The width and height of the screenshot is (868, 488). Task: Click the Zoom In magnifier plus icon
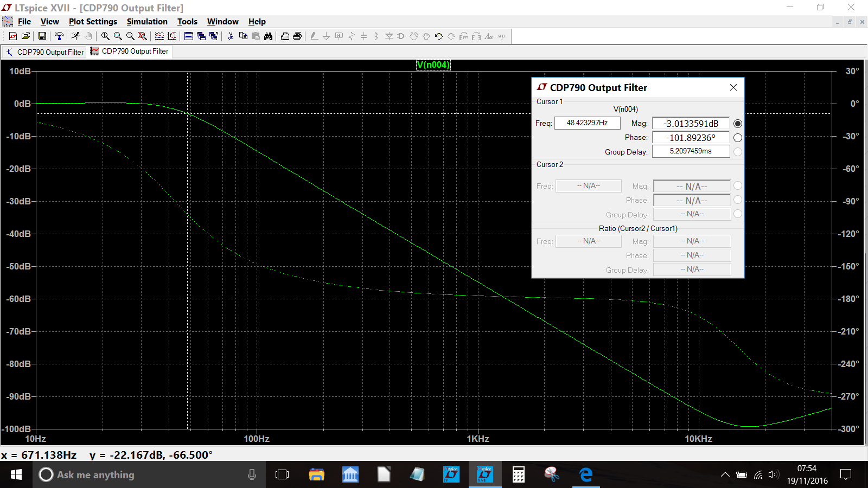[x=105, y=36]
